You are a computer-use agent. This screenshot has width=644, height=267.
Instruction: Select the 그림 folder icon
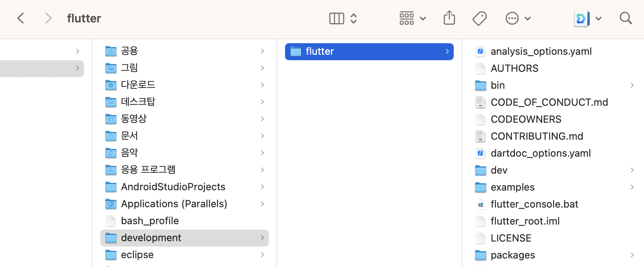click(111, 68)
